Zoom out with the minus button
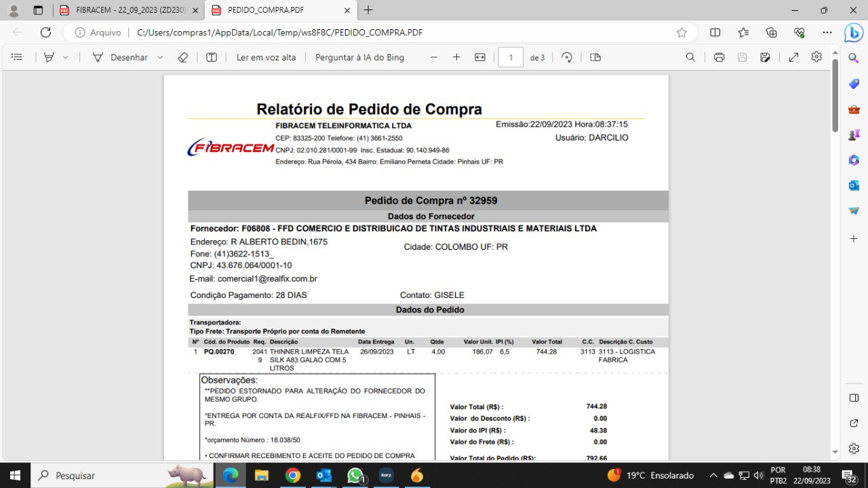This screenshot has height=488, width=868. [434, 58]
